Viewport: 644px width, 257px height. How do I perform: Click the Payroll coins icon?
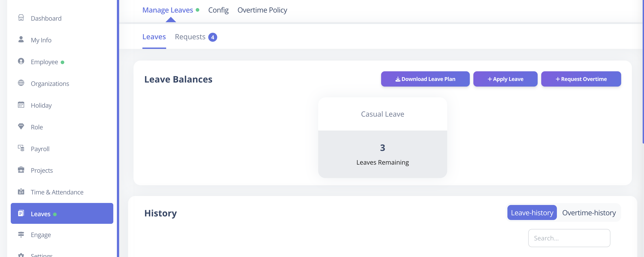(x=21, y=148)
